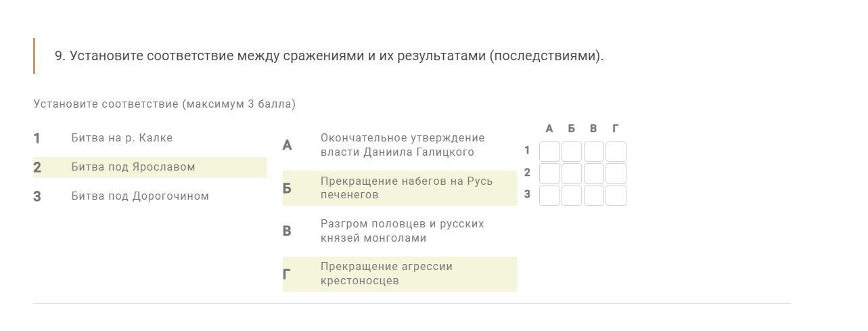The width and height of the screenshot is (868, 331).
Task: Check box for row 1 column Г
Action: click(x=616, y=152)
